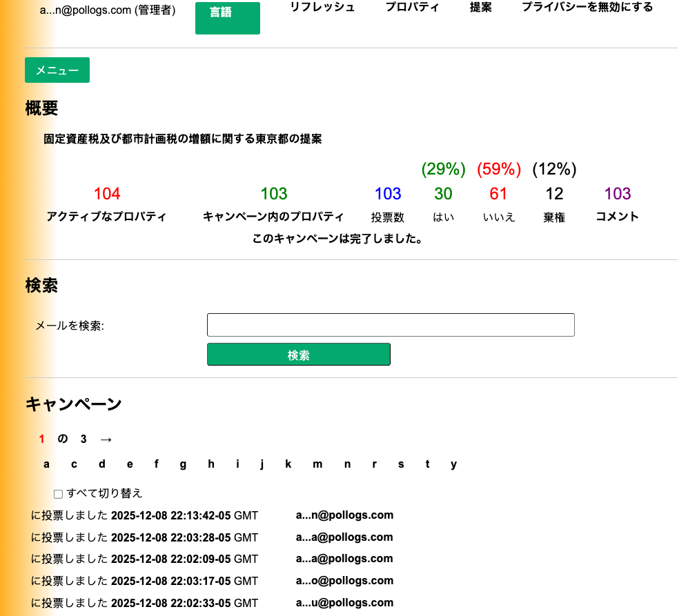Filter campaigns by letter t
Screen dimensions: 697x616
pos(427,464)
